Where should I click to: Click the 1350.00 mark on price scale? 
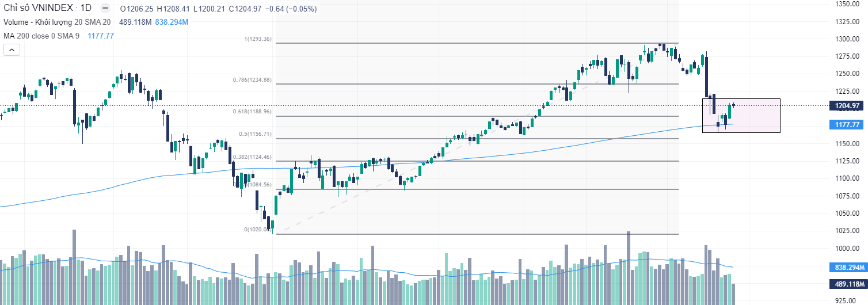click(847, 4)
